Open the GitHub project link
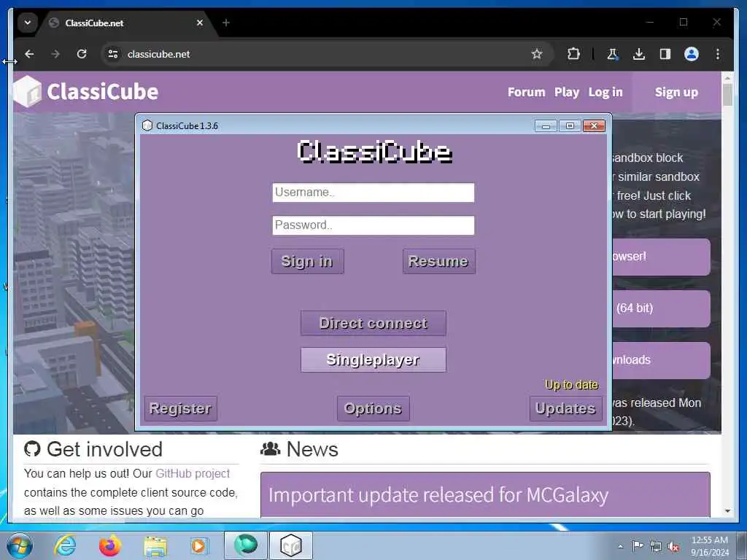The height and width of the screenshot is (560, 747). click(x=193, y=473)
